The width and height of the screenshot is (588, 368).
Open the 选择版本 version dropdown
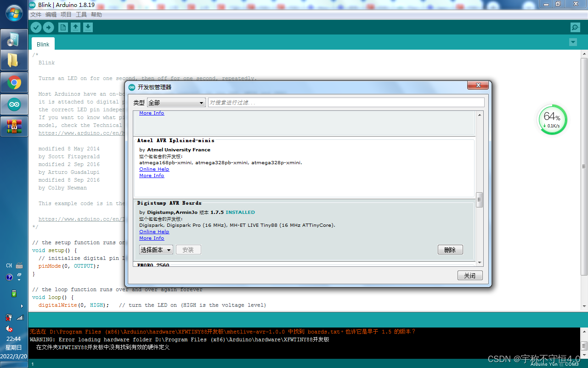tap(156, 250)
